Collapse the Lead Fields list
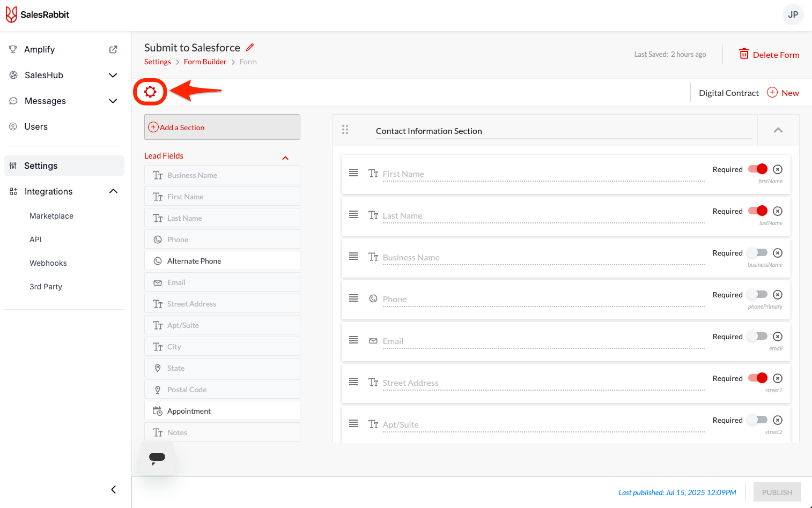Screen dimensions: 812x508 click(x=285, y=158)
